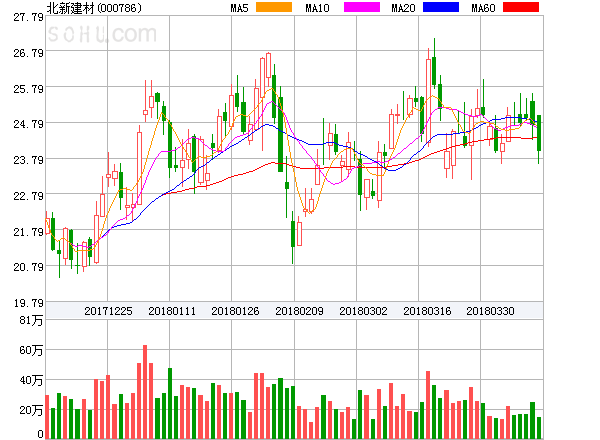The width and height of the screenshot is (600, 440).
Task: Click the 24.79 price axis label
Action: click(x=28, y=124)
